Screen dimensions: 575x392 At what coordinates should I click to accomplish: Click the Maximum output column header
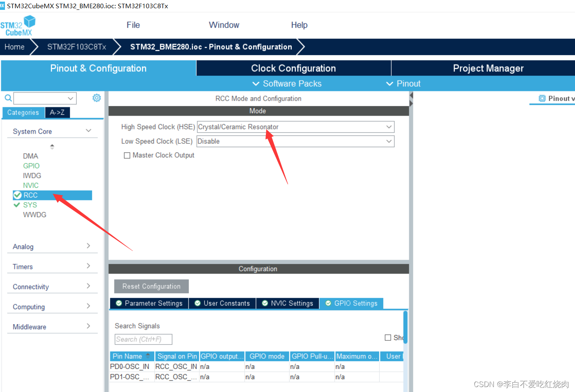tap(357, 356)
